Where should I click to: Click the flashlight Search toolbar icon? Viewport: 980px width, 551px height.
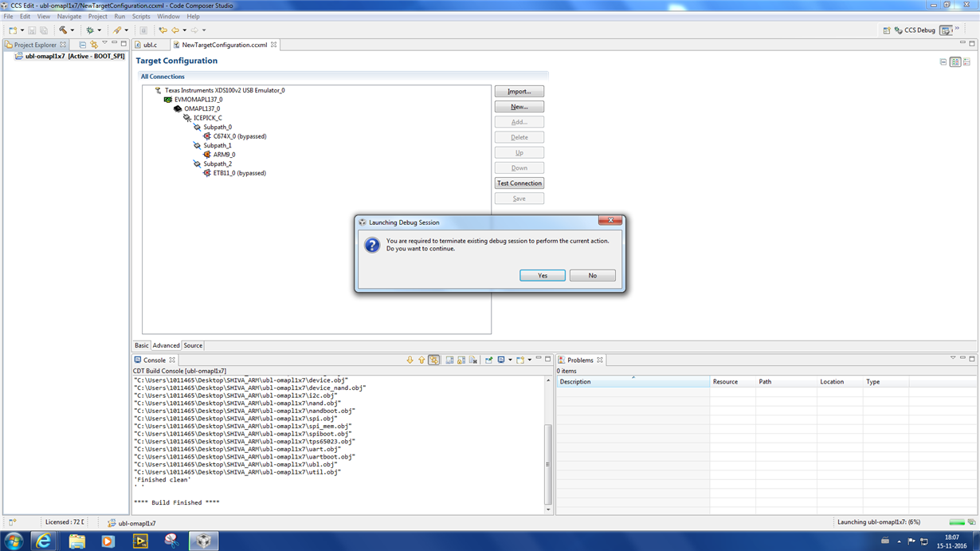pyautogui.click(x=117, y=30)
